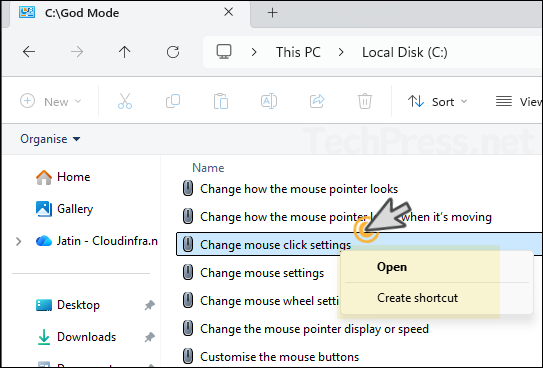Click the Home house icon
Image resolution: width=543 pixels, height=368 pixels.
click(44, 177)
